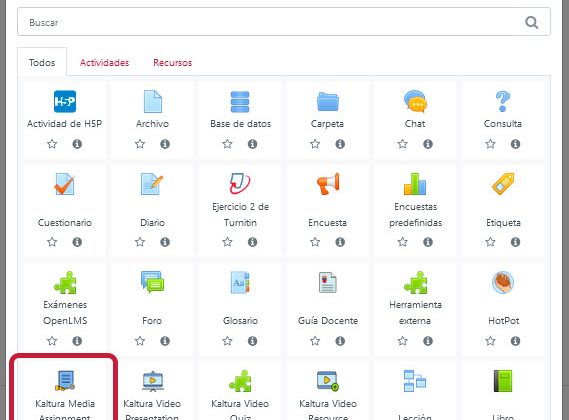The width and height of the screenshot is (569, 420).
Task: Pick the Consulta question mark icon
Action: point(503,101)
